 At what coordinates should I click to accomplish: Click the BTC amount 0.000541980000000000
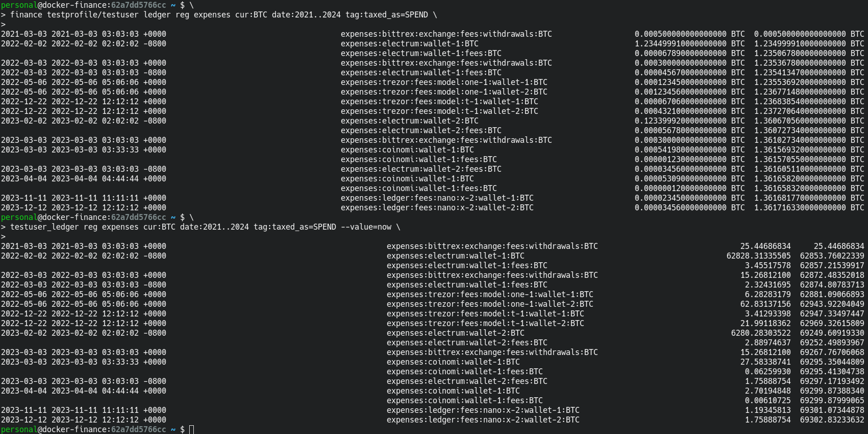click(x=680, y=150)
